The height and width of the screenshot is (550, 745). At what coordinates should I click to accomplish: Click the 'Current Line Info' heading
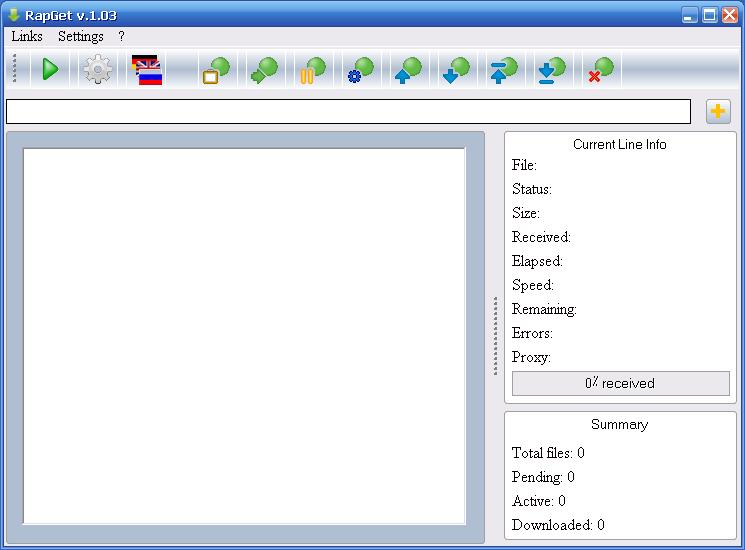click(x=620, y=144)
